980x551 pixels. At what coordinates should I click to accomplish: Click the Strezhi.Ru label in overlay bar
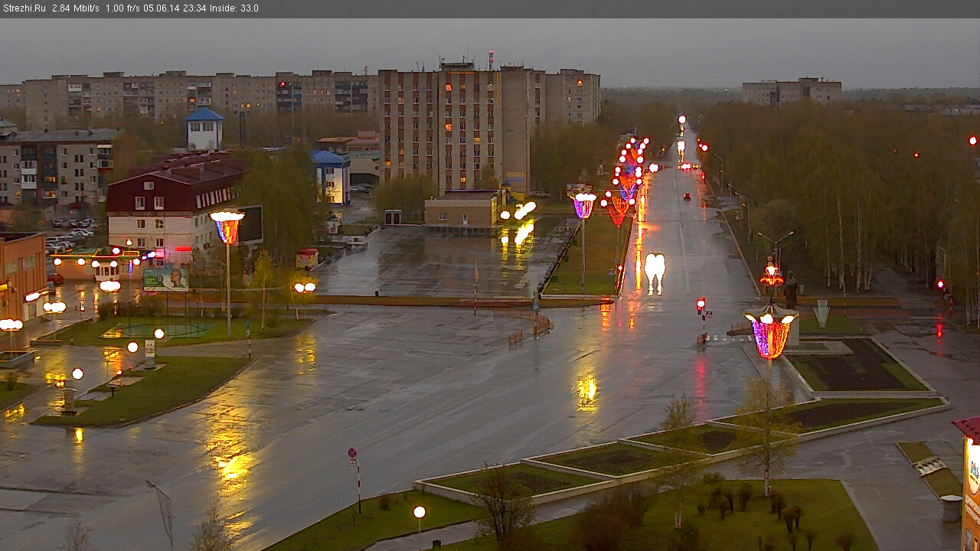24,8
